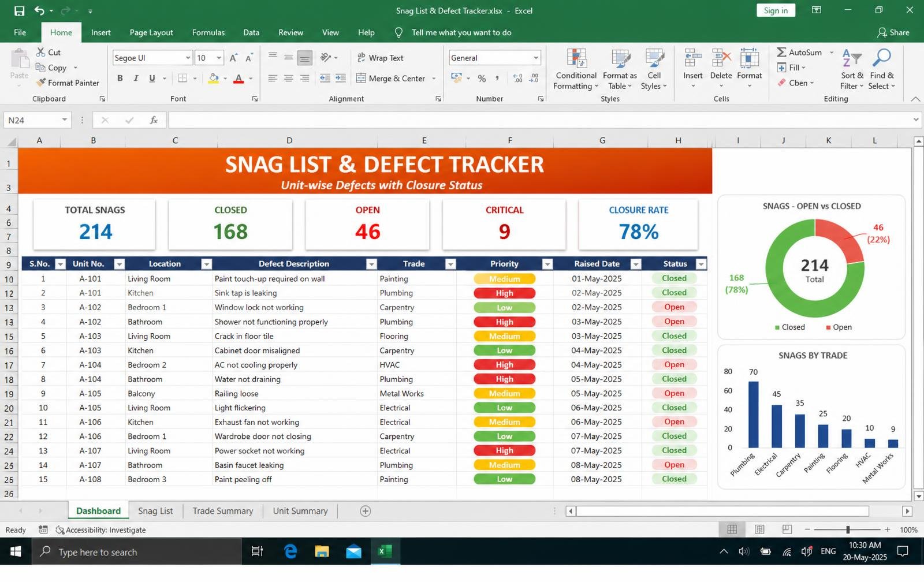Open Windows Type here to search box
The image size is (924, 582).
[136, 552]
